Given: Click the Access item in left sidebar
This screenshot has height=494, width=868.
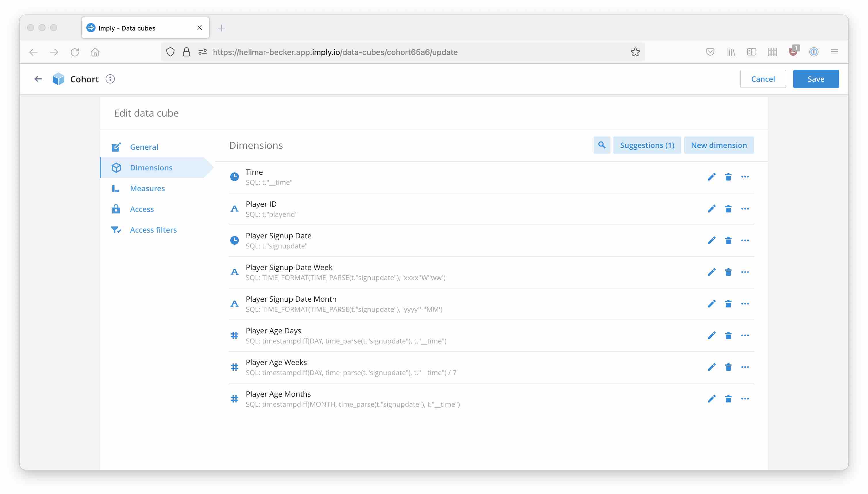Looking at the screenshot, I should (142, 208).
